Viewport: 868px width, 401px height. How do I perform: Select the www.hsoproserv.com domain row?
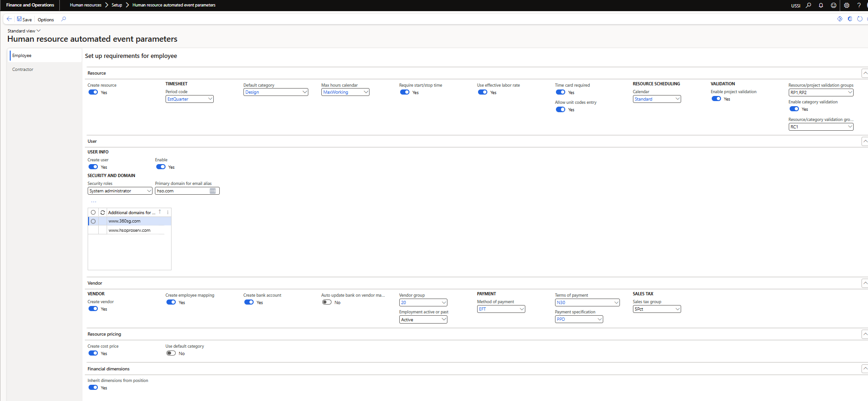click(x=129, y=230)
